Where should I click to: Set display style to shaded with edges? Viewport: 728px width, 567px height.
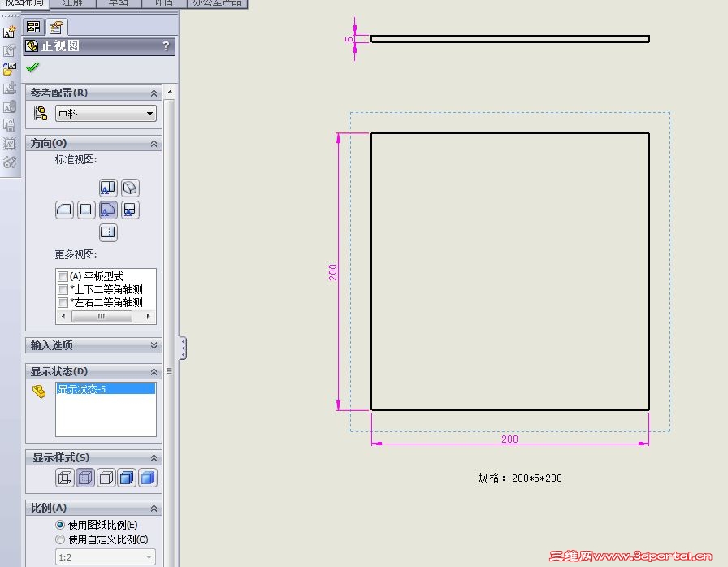[x=127, y=478]
